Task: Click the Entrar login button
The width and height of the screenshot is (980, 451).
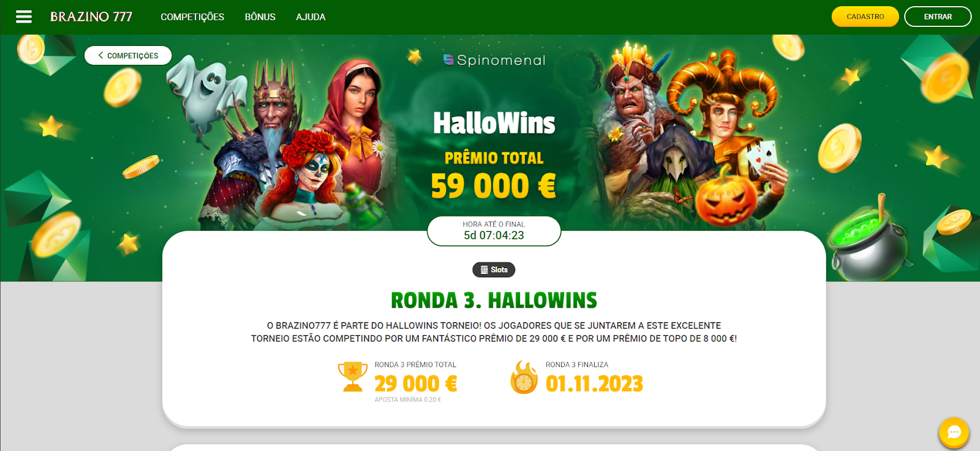Action: (938, 17)
